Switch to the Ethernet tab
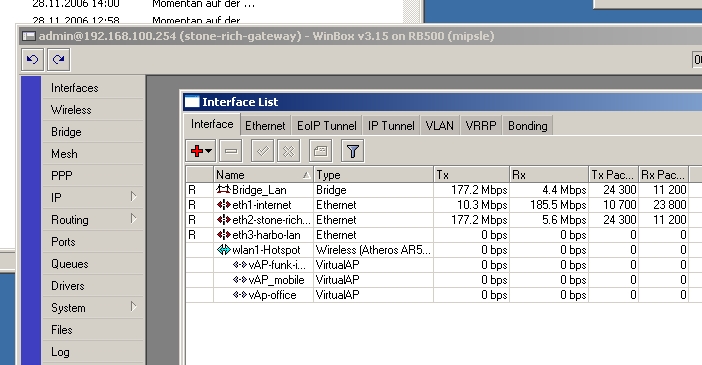This screenshot has width=702, height=365. coord(265,126)
